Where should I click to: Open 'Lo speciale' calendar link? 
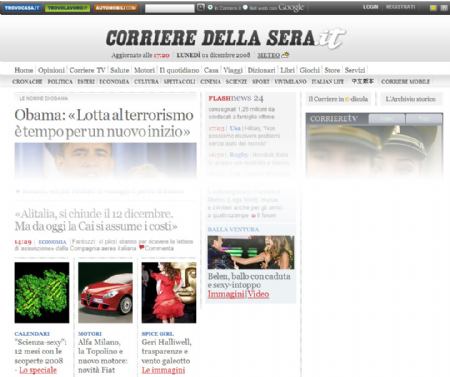pos(38,370)
